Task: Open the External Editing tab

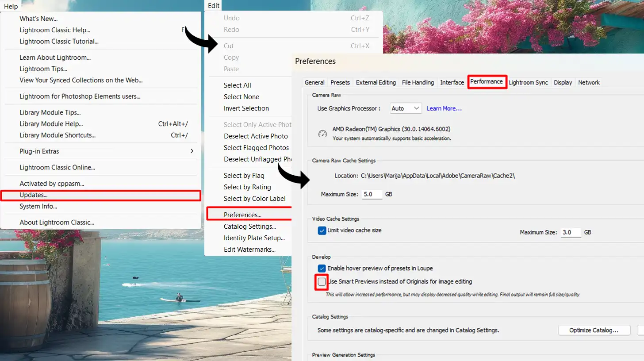Action: 376,82
